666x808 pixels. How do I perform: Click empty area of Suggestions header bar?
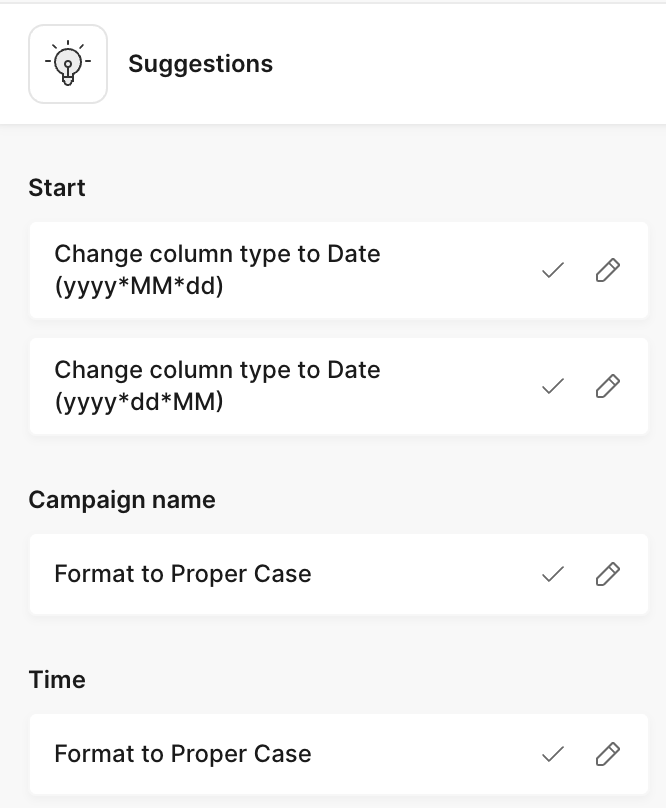pyautogui.click(x=470, y=64)
